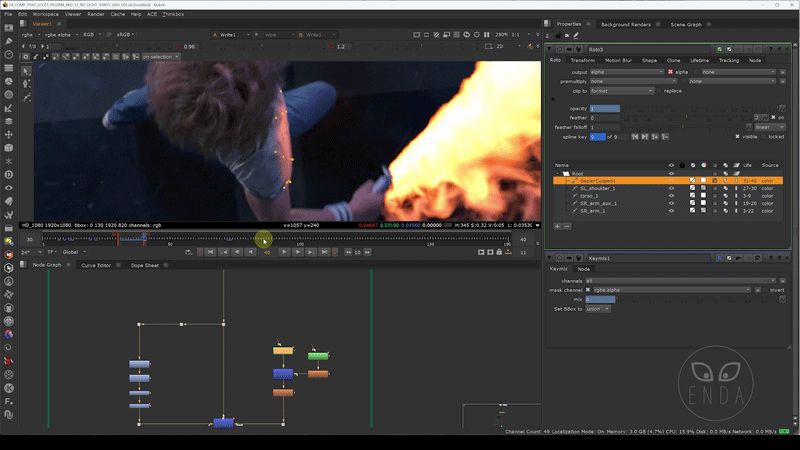This screenshot has height=450, width=800.
Task: Open the opacity animation curve menu icon
Action: tap(782, 108)
